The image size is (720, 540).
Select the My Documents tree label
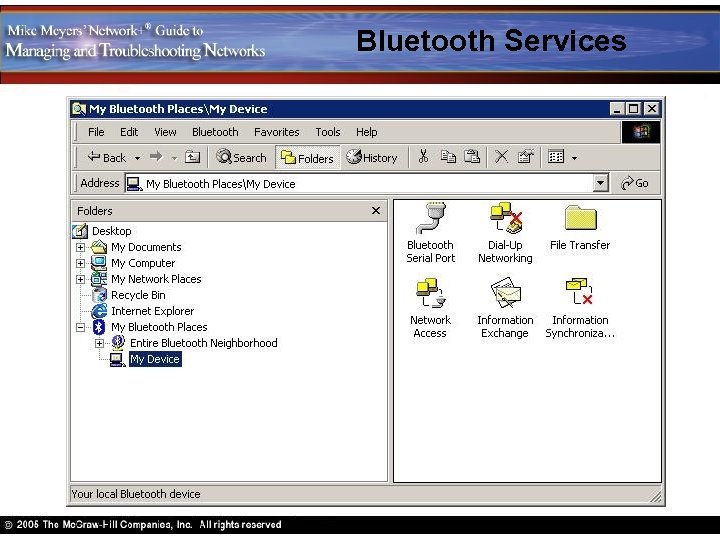pos(146,247)
